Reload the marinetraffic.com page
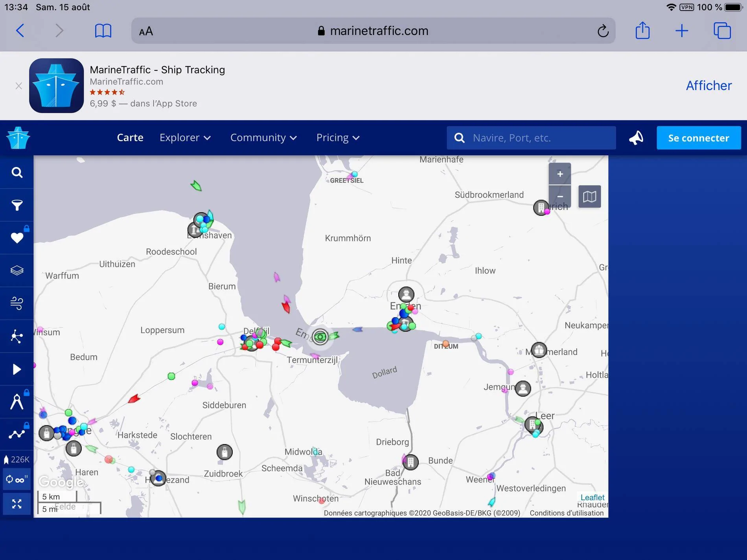Image resolution: width=747 pixels, height=560 pixels. (x=603, y=31)
